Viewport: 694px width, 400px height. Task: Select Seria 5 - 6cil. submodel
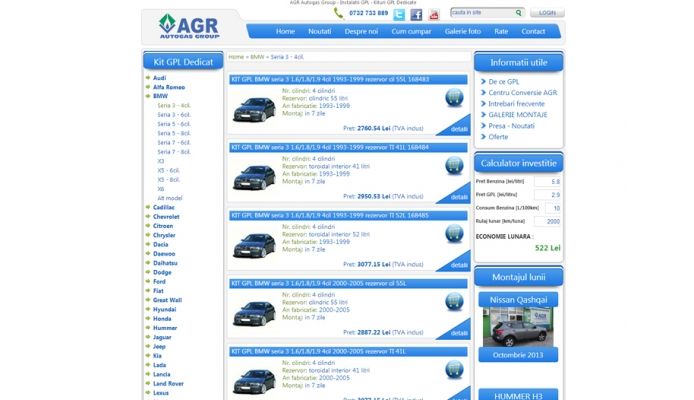[x=174, y=124]
